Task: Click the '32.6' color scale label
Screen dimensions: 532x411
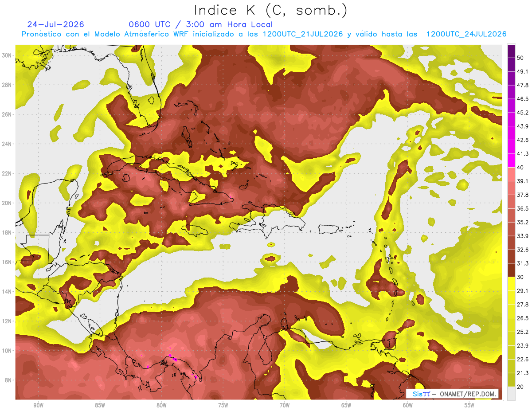Action: pyautogui.click(x=522, y=250)
